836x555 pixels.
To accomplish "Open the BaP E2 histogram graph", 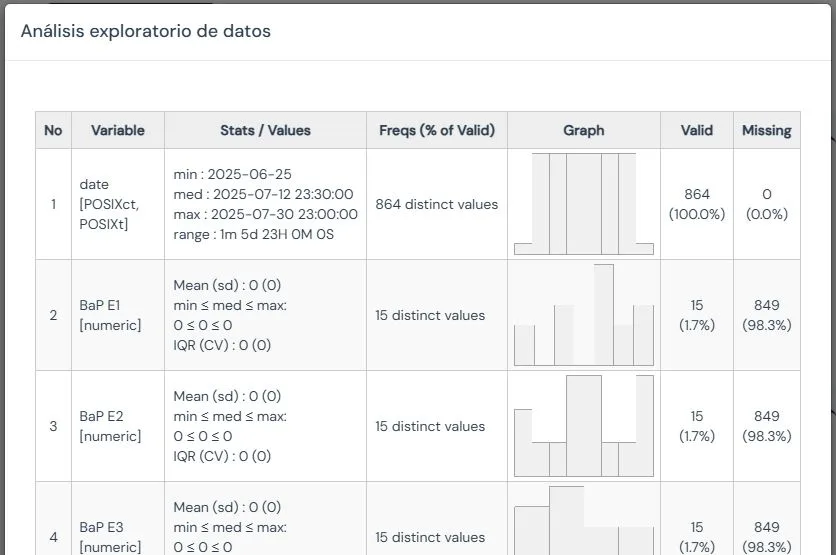I will click(584, 425).
